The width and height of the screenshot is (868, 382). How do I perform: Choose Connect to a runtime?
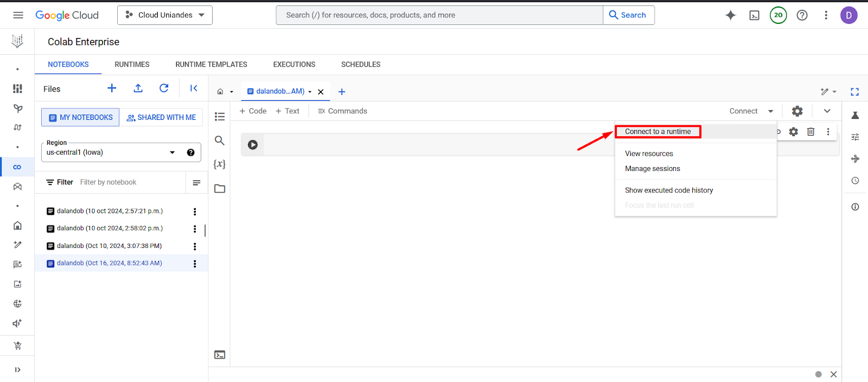(x=695, y=131)
